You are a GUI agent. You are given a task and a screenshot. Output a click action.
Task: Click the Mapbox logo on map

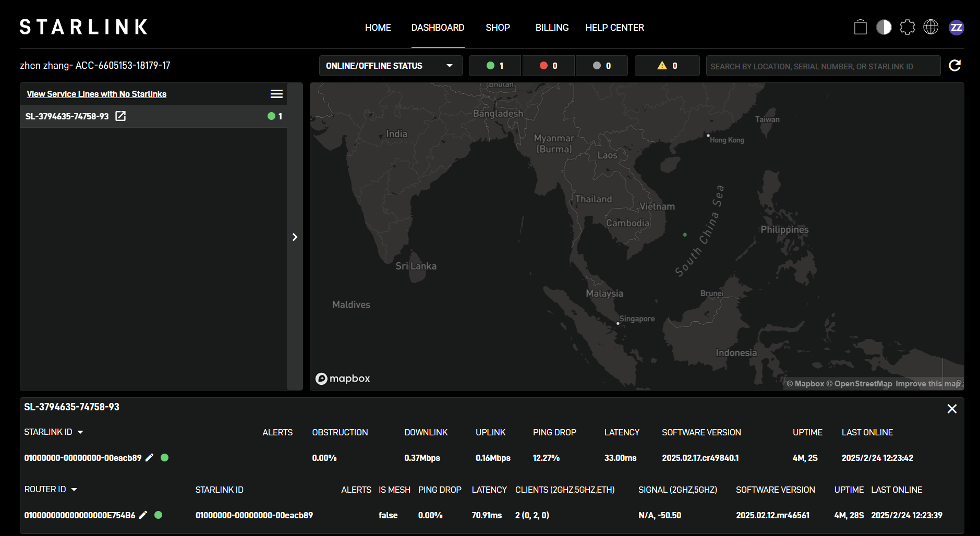343,379
